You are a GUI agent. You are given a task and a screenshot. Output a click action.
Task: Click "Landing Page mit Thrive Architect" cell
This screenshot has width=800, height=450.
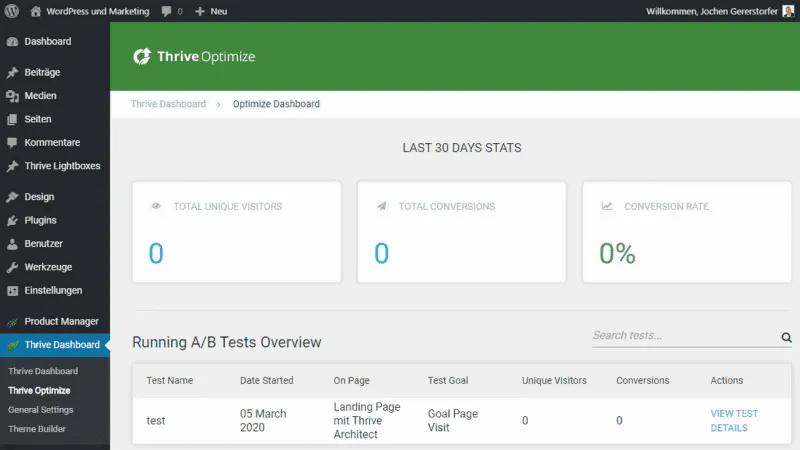click(367, 421)
